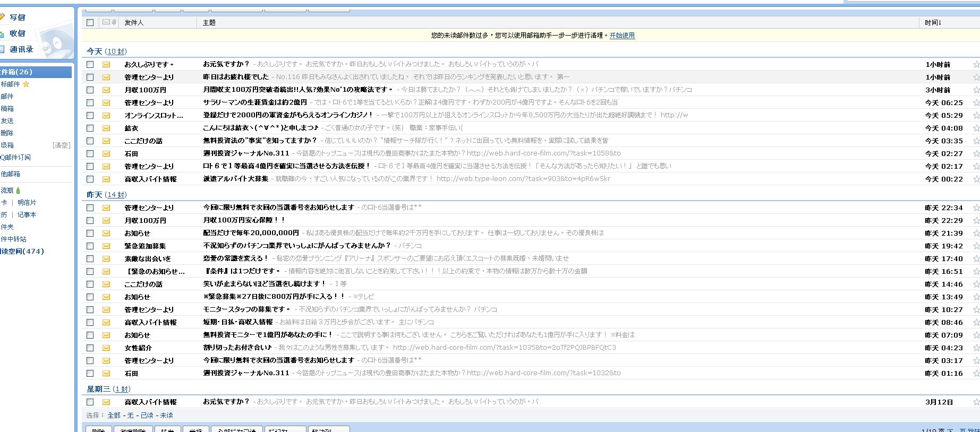Click the 开始使用 link in the notice bar
The height and width of the screenshot is (432, 980).
click(x=622, y=36)
